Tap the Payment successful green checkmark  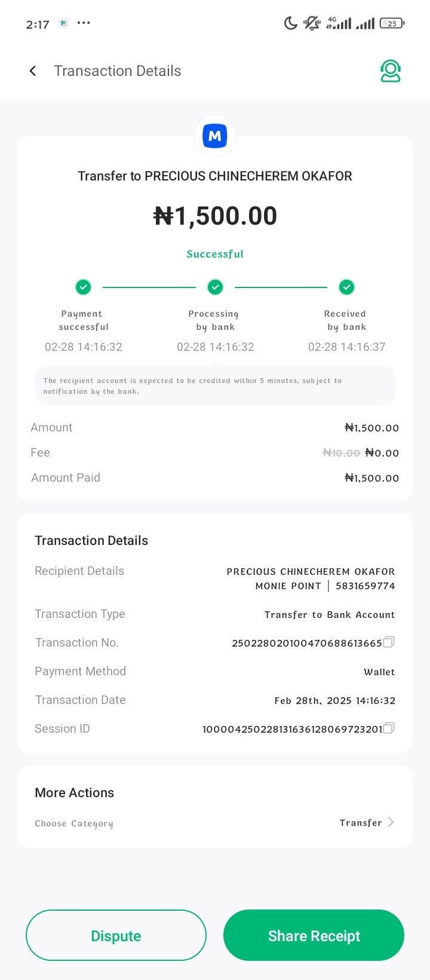coord(84,287)
